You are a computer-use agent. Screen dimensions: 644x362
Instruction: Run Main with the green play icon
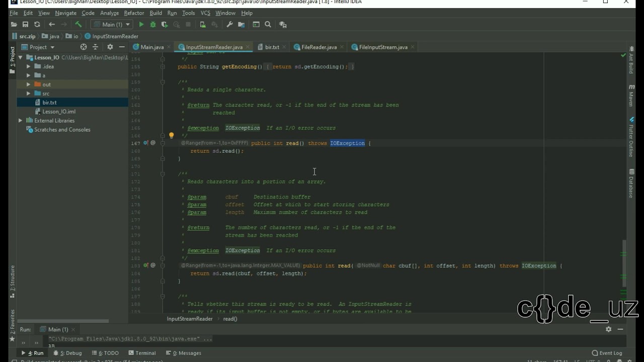[141, 25]
